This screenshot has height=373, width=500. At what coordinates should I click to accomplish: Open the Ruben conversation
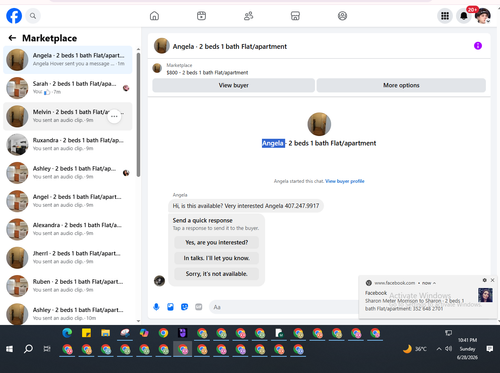pos(68,286)
